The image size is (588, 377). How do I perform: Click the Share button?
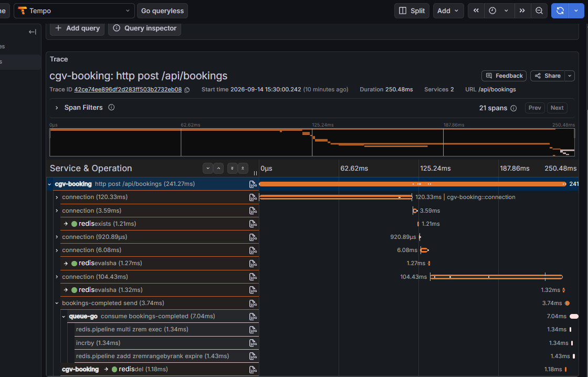pyautogui.click(x=547, y=76)
